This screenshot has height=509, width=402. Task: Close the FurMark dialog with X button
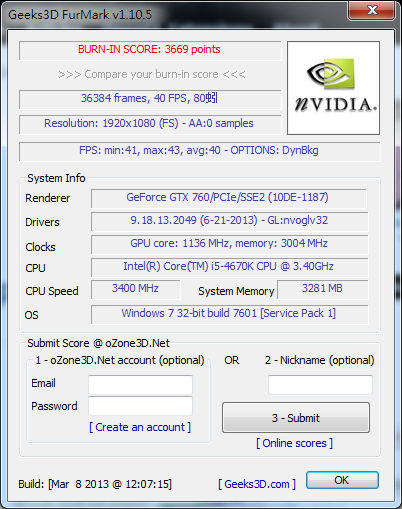[x=372, y=10]
